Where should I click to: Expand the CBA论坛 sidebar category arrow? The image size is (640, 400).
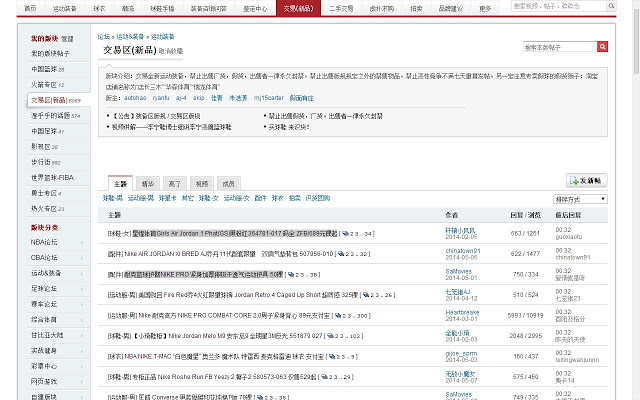[x=82, y=258]
